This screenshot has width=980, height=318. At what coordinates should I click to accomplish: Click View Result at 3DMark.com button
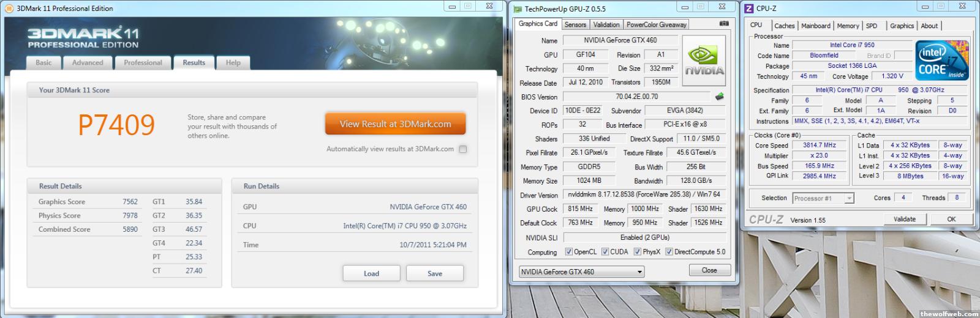pyautogui.click(x=395, y=124)
